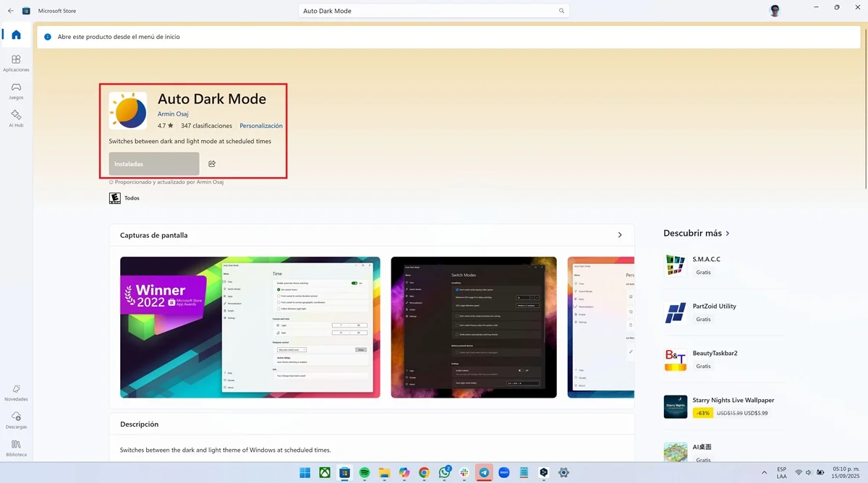Open Settings gear from the taskbar
This screenshot has width=868, height=483.
[x=563, y=472]
